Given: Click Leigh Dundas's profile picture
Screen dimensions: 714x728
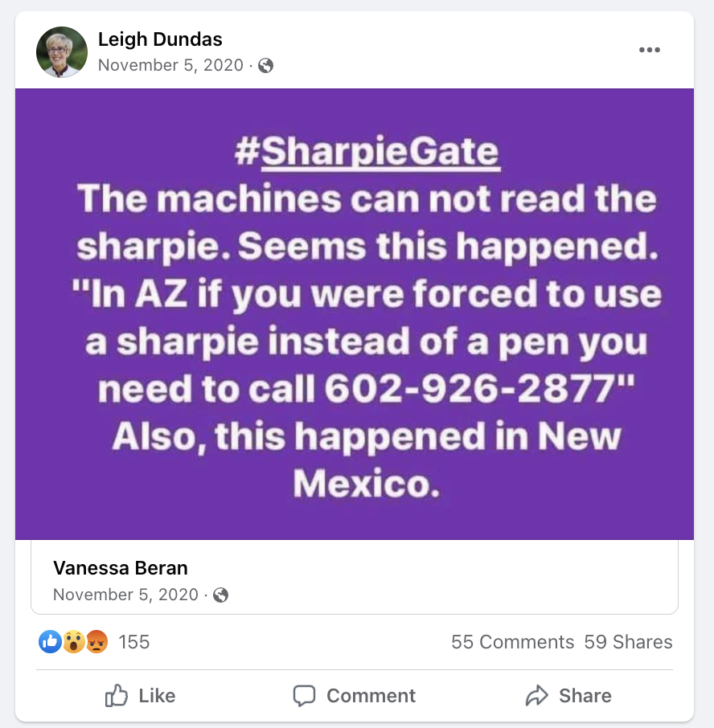Looking at the screenshot, I should (62, 51).
